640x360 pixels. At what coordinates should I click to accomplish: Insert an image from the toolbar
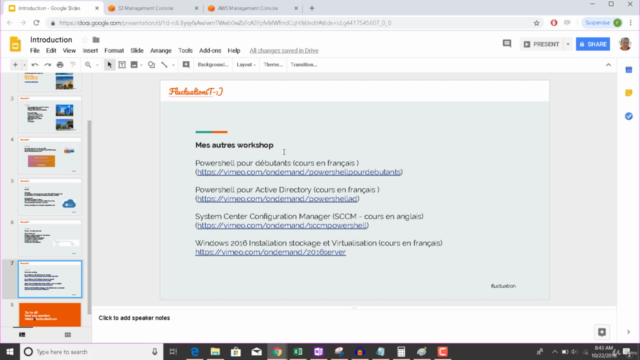134,64
